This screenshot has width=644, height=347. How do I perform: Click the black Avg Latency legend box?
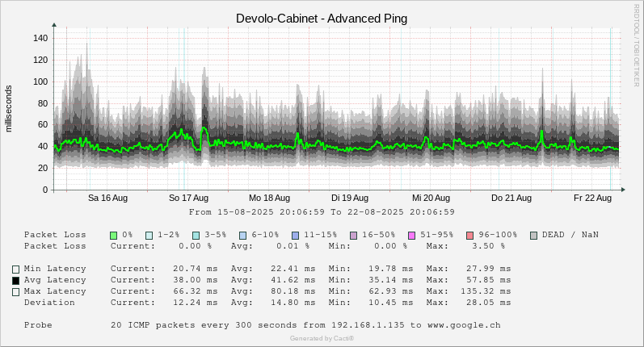[15, 281]
